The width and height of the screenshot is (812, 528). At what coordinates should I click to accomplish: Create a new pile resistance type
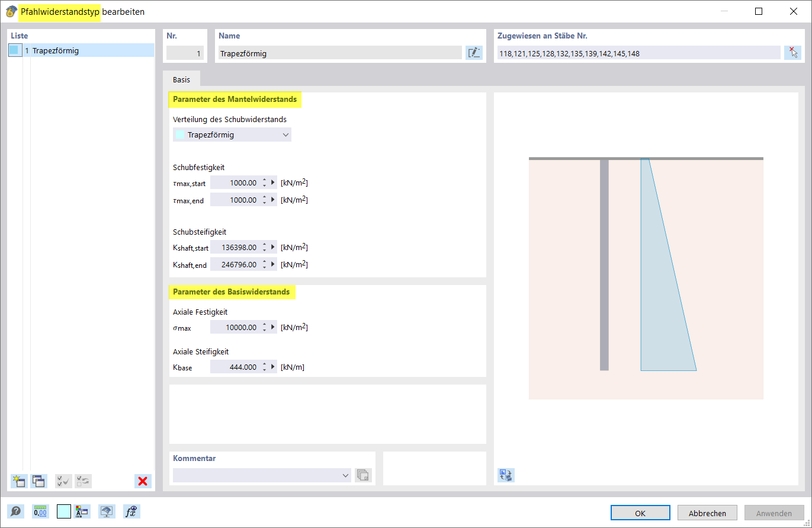(x=19, y=481)
